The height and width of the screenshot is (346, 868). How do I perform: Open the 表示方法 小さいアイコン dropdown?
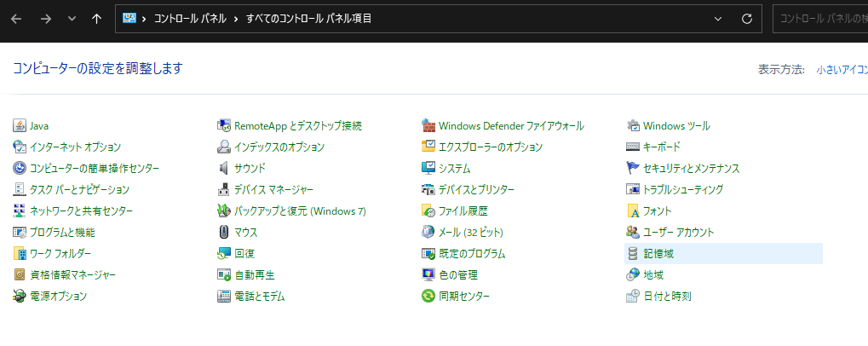[841, 70]
